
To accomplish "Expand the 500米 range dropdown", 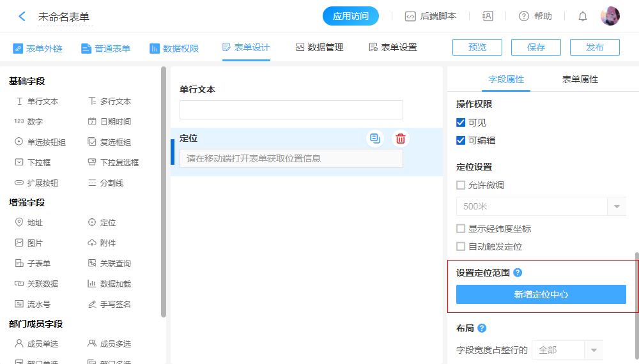I will pos(617,206).
